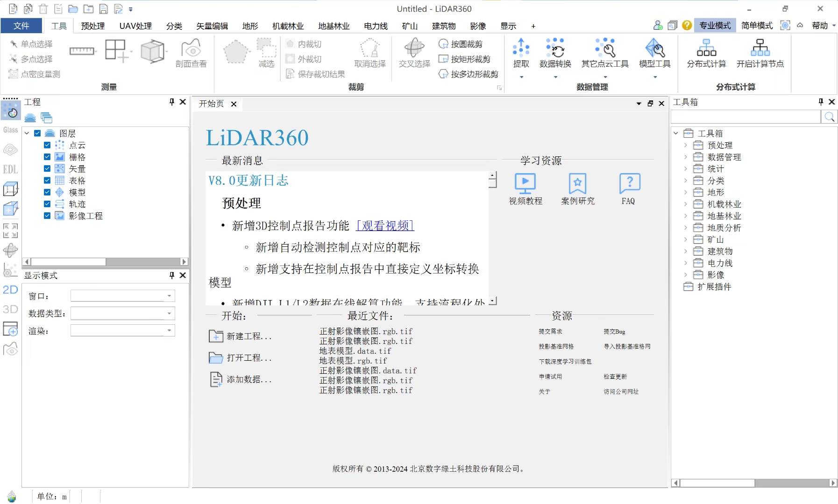Screen dimensions: 838x504
Task: Switch to the 预处理 ribbon tab
Action: pos(92,26)
